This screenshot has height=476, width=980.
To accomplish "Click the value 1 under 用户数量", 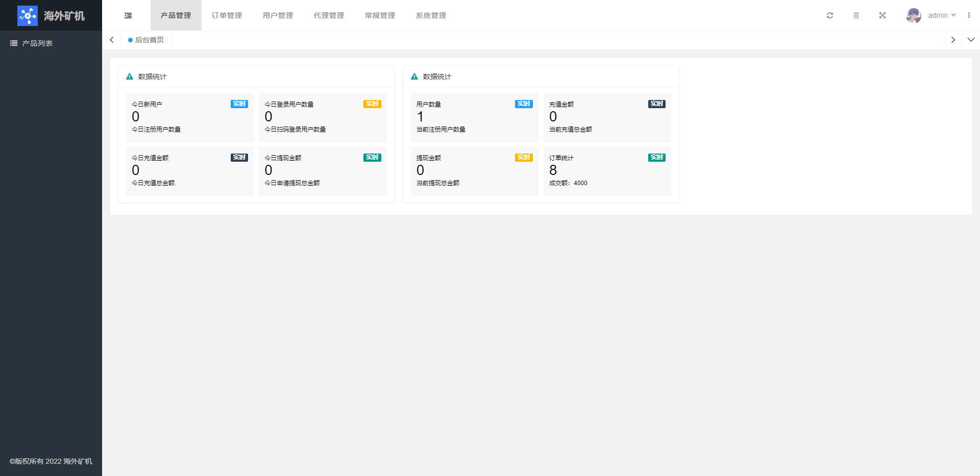I will pyautogui.click(x=421, y=117).
